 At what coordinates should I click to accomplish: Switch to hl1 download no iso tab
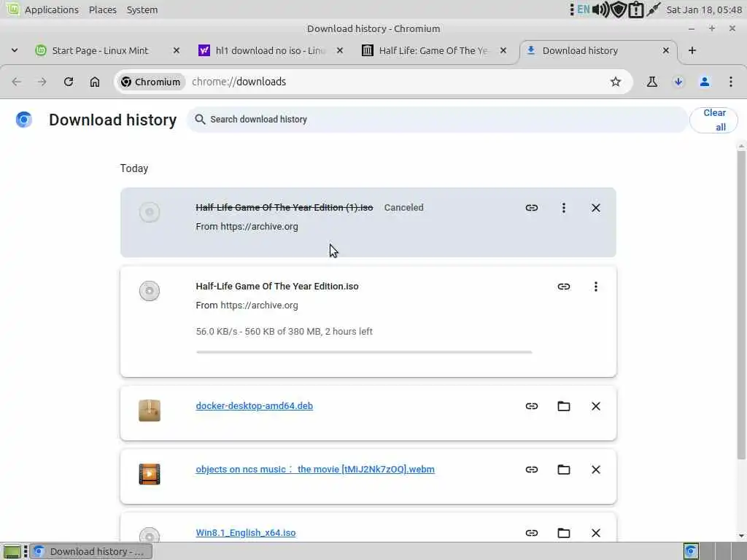click(x=270, y=50)
